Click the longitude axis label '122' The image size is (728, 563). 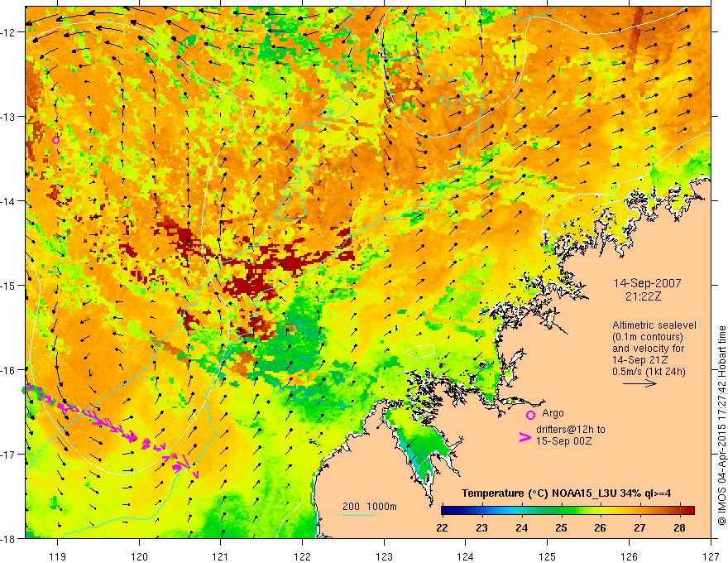point(302,556)
